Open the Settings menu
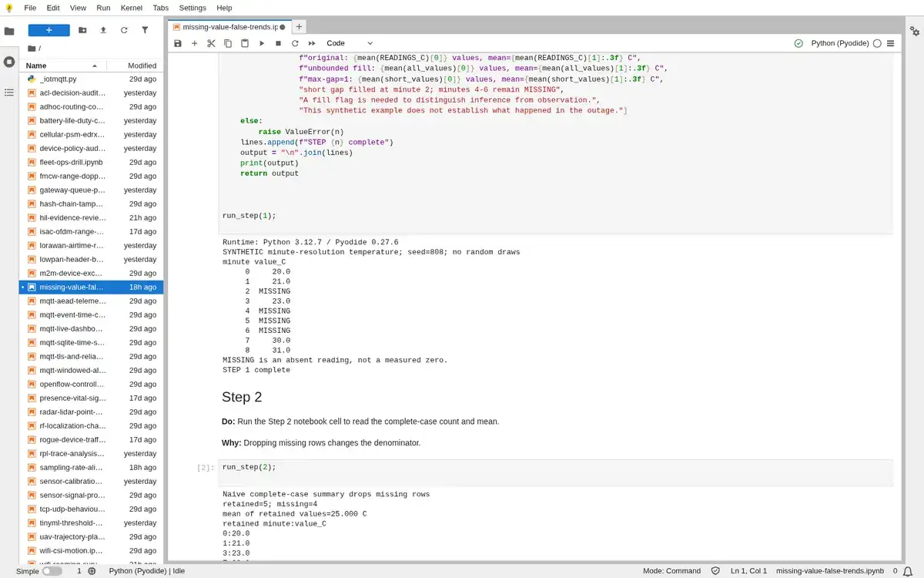The width and height of the screenshot is (924, 578). pyautogui.click(x=192, y=8)
